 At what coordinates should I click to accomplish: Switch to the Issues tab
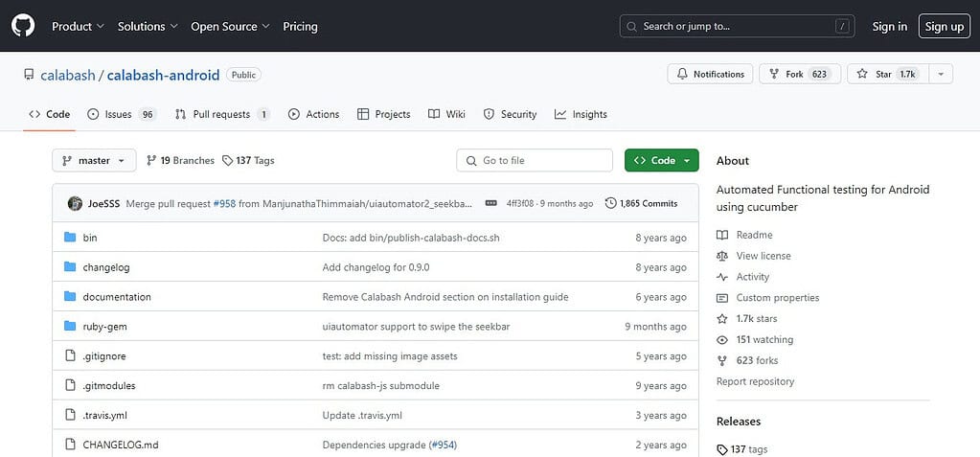[x=122, y=114]
